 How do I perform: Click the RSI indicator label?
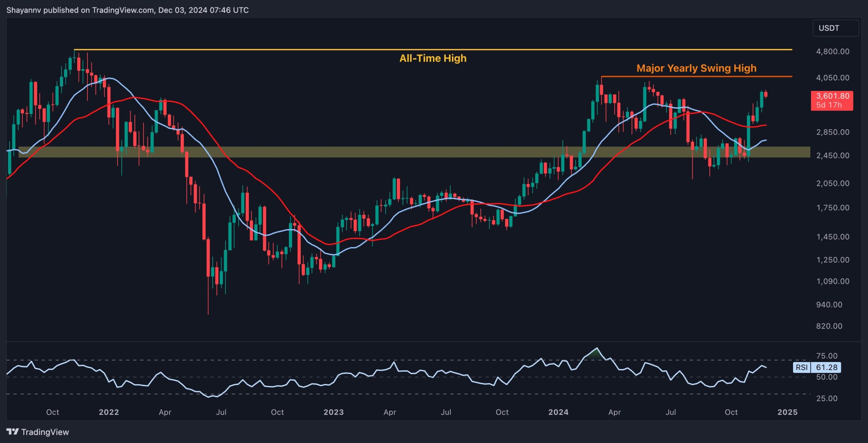[x=802, y=367]
